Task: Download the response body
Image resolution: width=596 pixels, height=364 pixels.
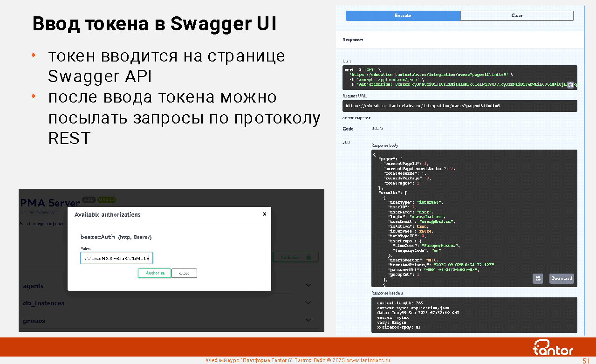Action: pos(562,279)
